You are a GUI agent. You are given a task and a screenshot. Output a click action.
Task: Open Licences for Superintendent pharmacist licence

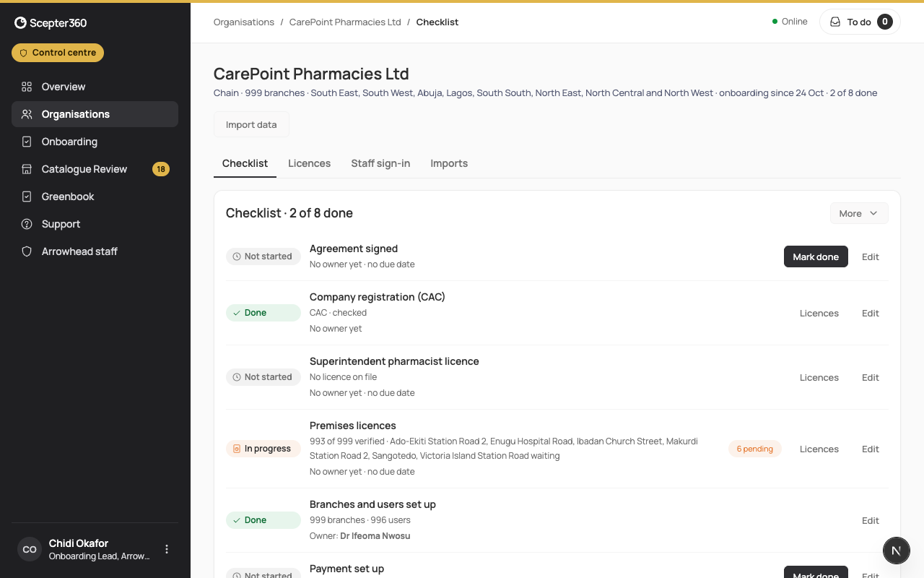[x=819, y=377]
